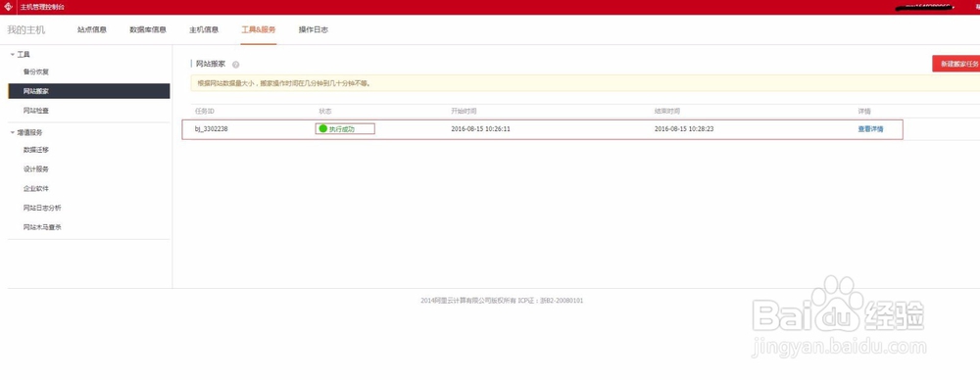This screenshot has height=380, width=980.
Task: Click the console logo icon in the red header
Action: [x=8, y=7]
